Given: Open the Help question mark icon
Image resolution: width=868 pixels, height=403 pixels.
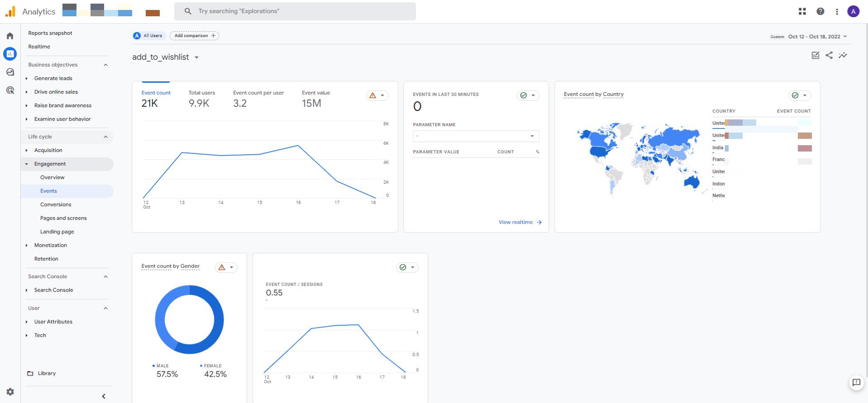Looking at the screenshot, I should point(820,11).
